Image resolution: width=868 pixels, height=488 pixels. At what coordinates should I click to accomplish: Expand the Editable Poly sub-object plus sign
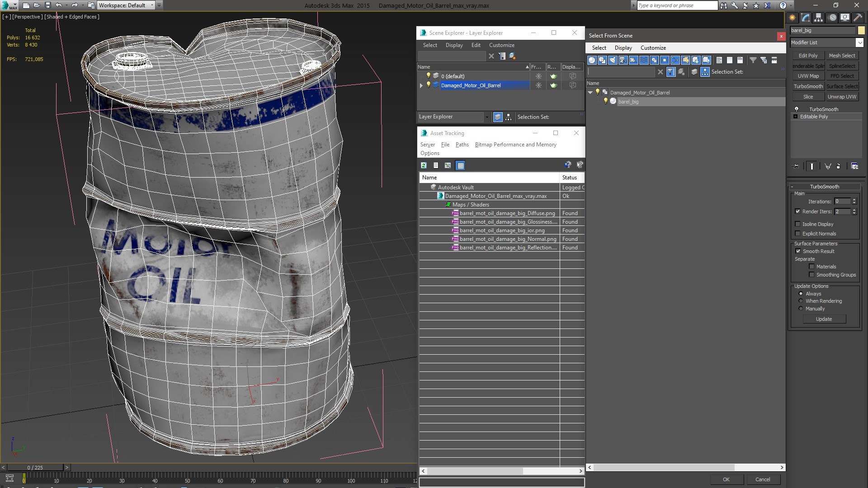click(796, 117)
